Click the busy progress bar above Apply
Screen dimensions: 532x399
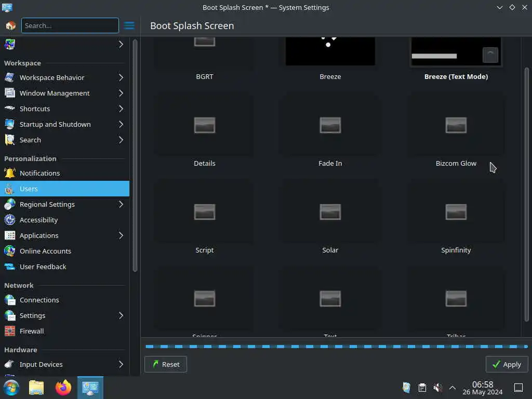click(x=337, y=347)
